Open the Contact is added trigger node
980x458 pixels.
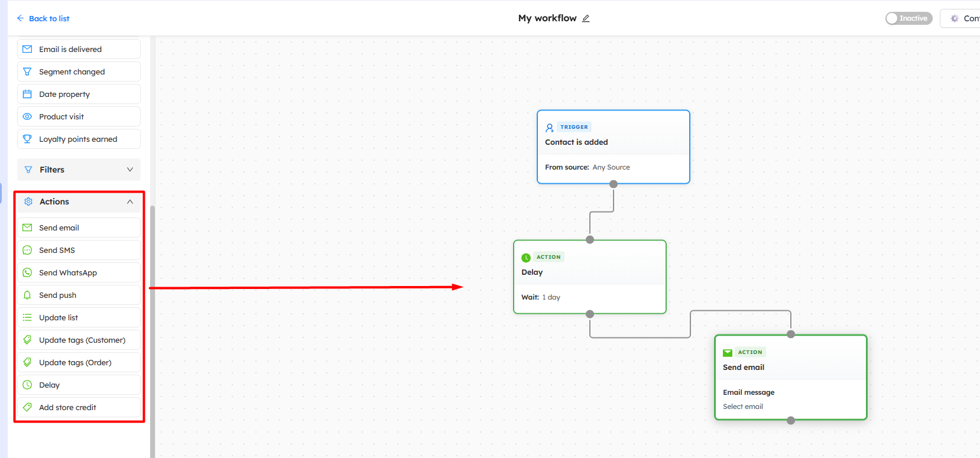(x=613, y=142)
